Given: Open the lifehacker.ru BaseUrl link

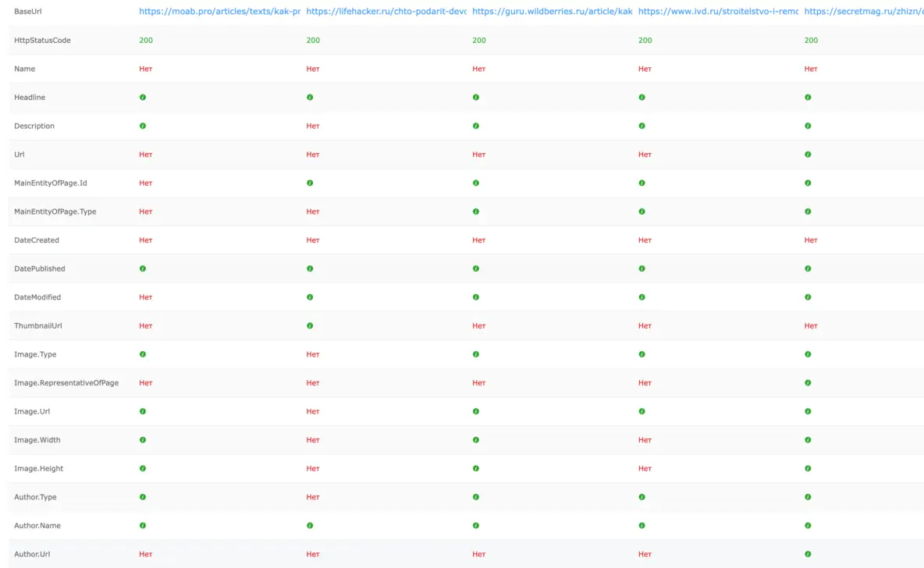Looking at the screenshot, I should [386, 12].
